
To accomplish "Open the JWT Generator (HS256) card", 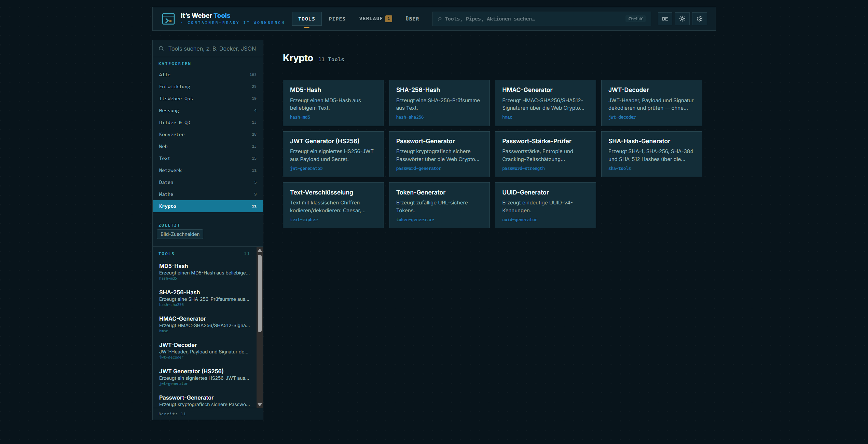I will click(x=333, y=154).
